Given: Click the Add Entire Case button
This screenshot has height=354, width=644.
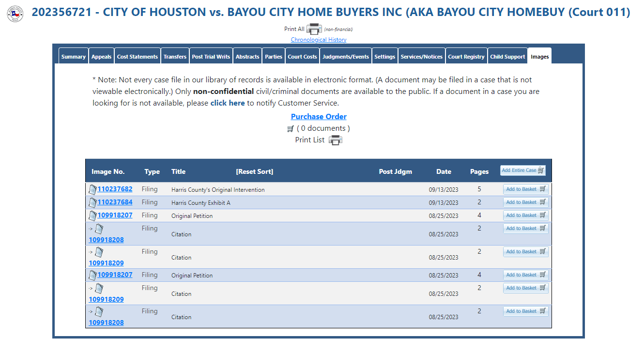Looking at the screenshot, I should tap(523, 170).
